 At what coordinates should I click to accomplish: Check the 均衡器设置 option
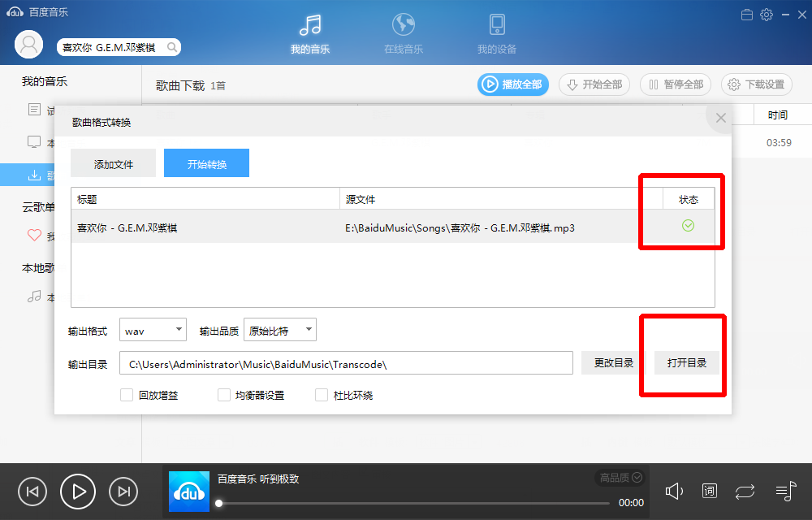point(224,394)
